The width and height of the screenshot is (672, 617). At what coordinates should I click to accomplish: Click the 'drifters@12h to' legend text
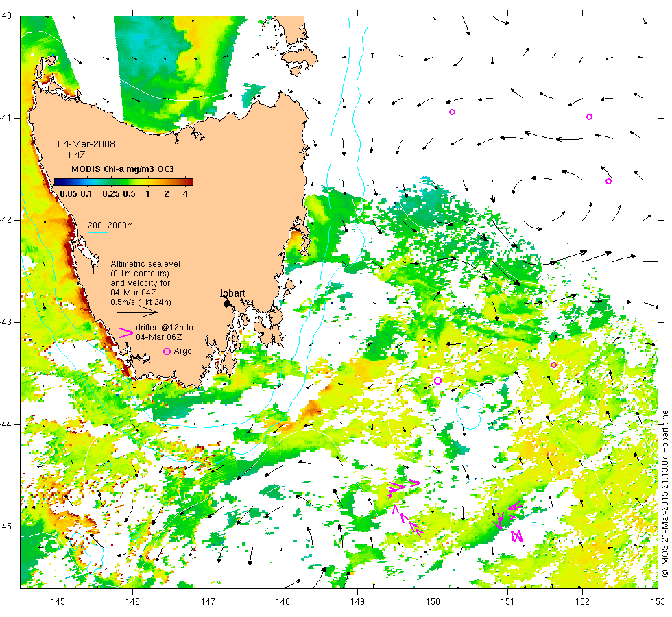point(165,328)
